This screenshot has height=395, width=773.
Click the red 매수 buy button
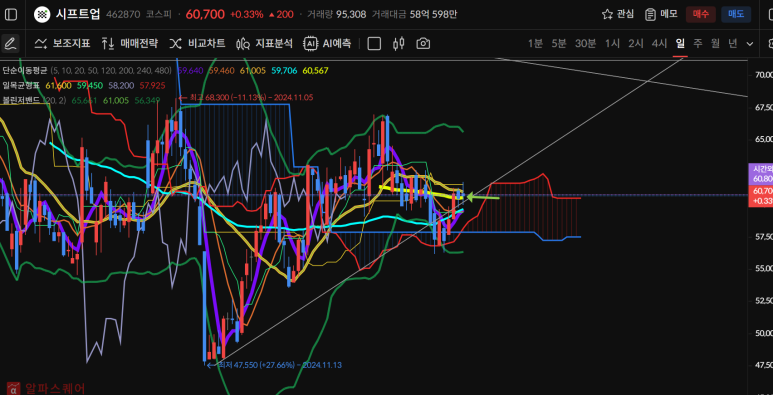(701, 14)
